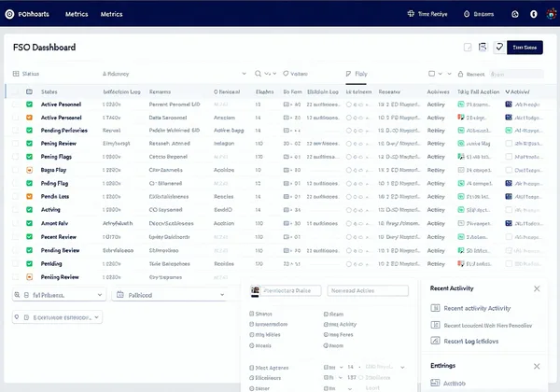Click the magnifier search icon in the filter bar

[x=258, y=74]
